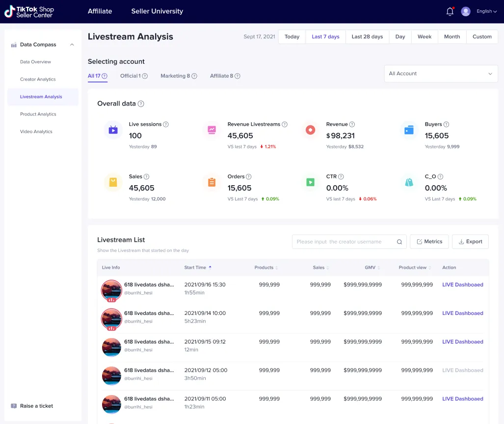Focus the creator username search field

coord(344,242)
